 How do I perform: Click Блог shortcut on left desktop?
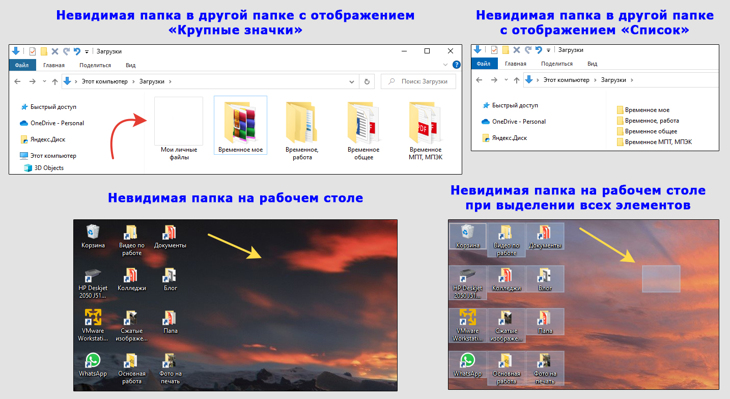(x=170, y=279)
